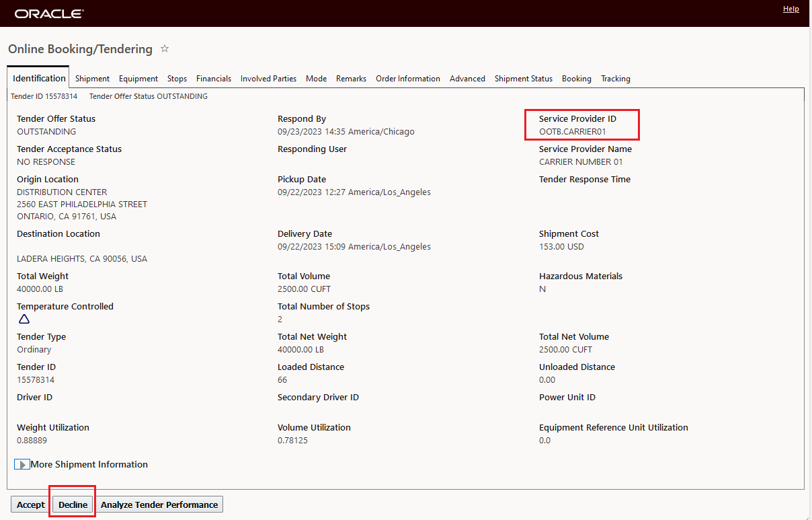The width and height of the screenshot is (812, 520).
Task: Open the Equipment tab
Action: tap(138, 79)
